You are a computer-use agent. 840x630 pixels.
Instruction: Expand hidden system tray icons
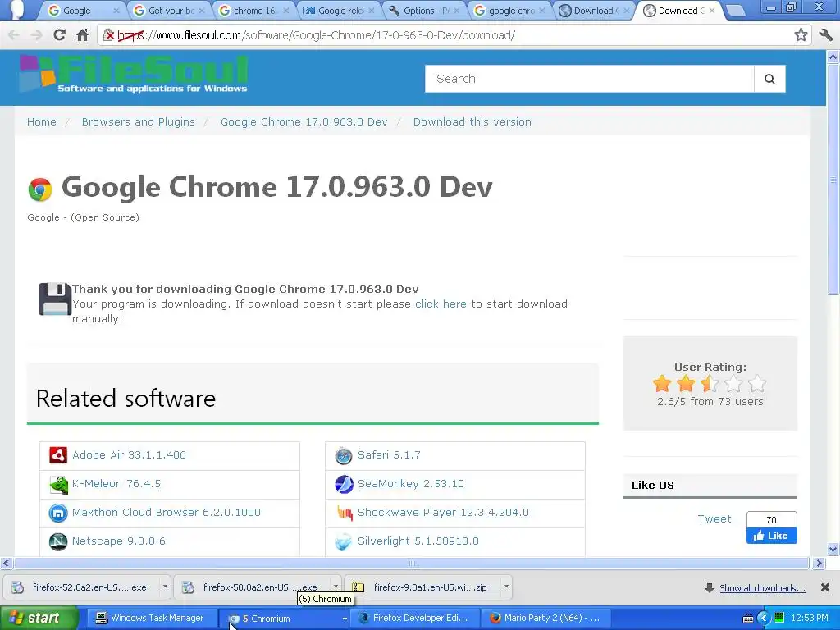point(764,618)
